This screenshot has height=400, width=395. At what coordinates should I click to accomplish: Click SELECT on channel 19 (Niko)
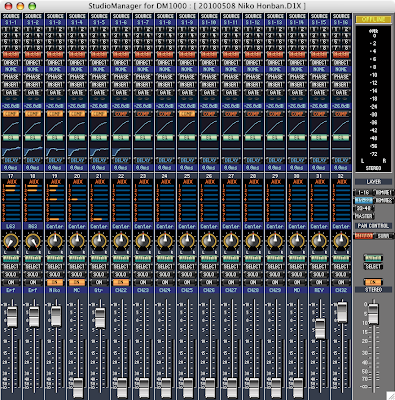55,267
